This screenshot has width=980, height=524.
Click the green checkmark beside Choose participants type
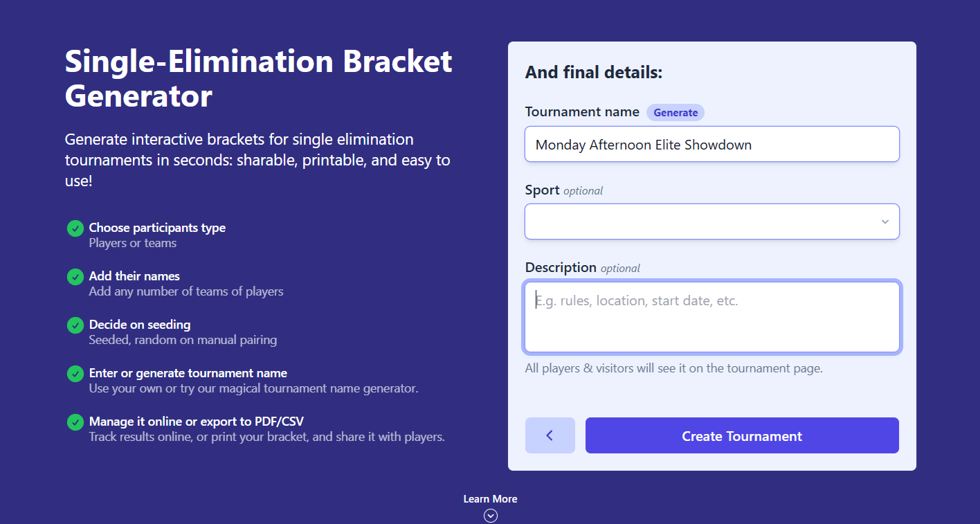pos(75,228)
